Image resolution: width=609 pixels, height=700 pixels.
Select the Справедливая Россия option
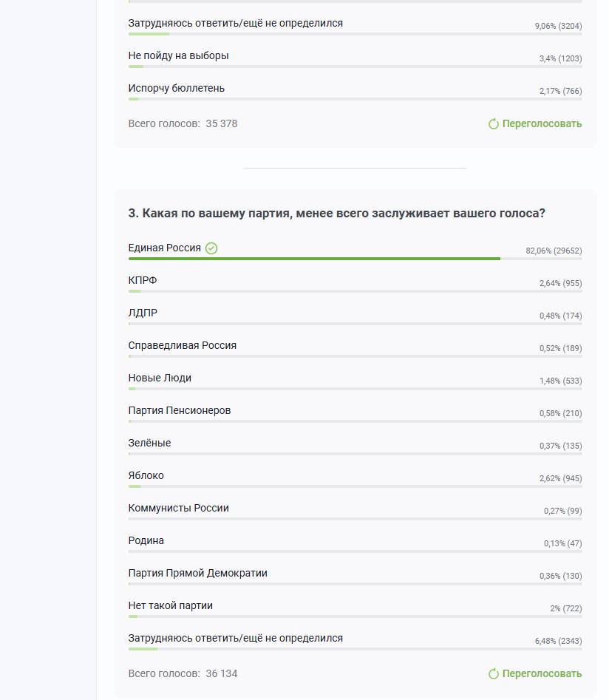[x=182, y=345]
